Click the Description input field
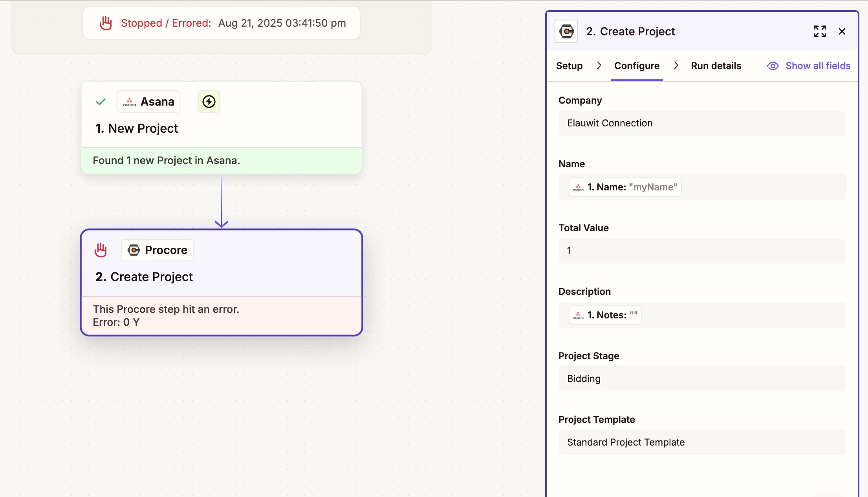 pyautogui.click(x=702, y=315)
